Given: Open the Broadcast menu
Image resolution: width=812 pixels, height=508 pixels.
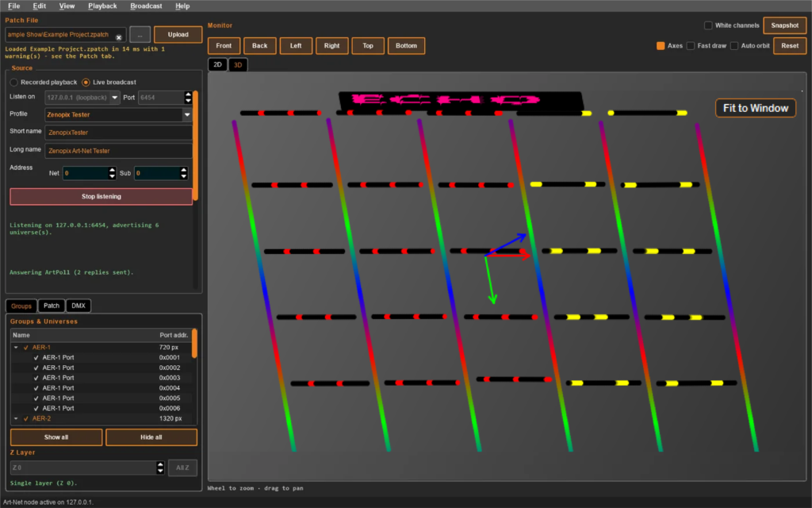Looking at the screenshot, I should point(146,6).
